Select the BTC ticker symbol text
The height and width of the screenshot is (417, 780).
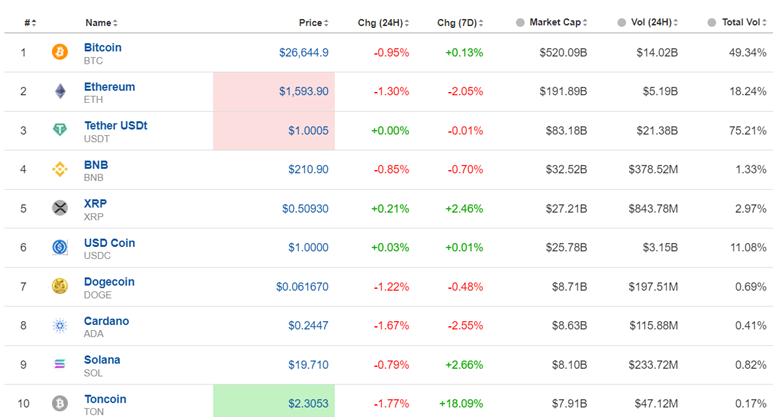93,61
